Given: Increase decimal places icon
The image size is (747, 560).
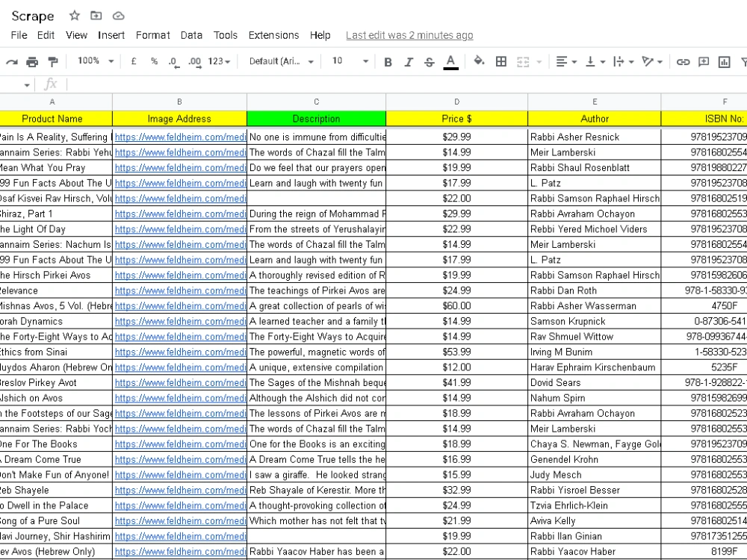Looking at the screenshot, I should click(x=194, y=62).
